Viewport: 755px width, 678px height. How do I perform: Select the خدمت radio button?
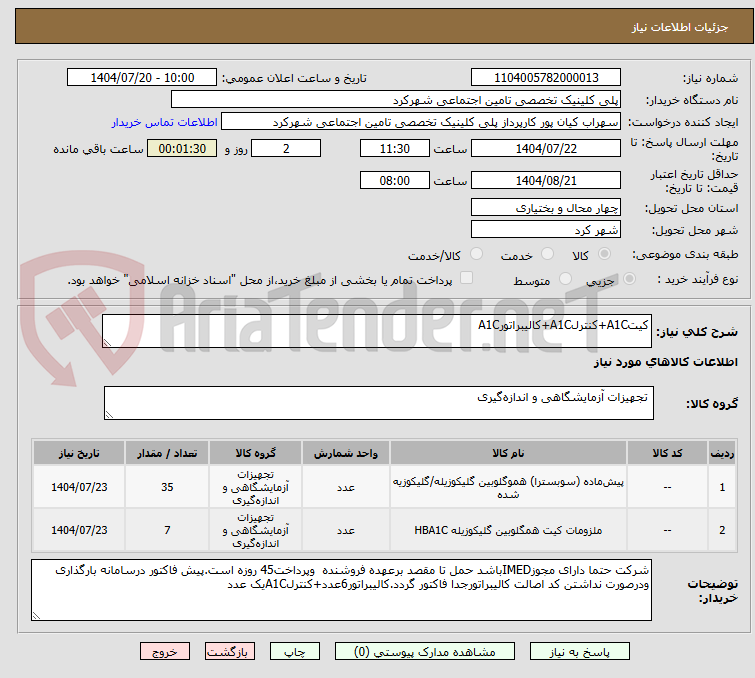click(x=547, y=254)
